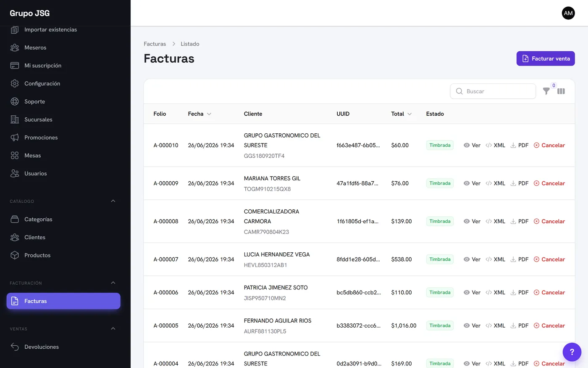
Task: Cancel invoice A-000010
Action: click(x=549, y=145)
